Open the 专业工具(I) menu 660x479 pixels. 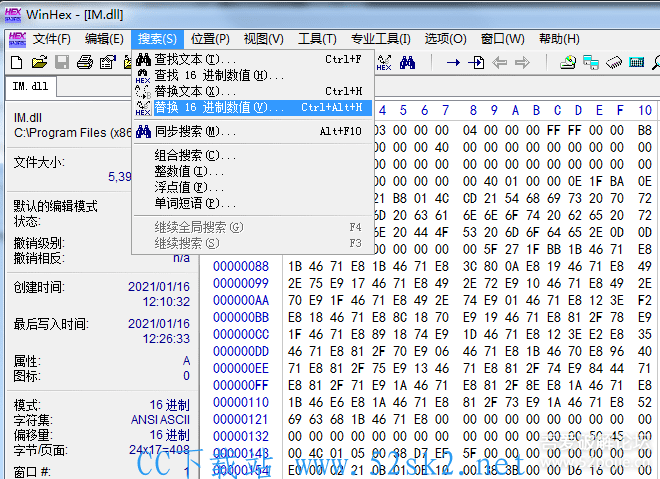tap(381, 39)
